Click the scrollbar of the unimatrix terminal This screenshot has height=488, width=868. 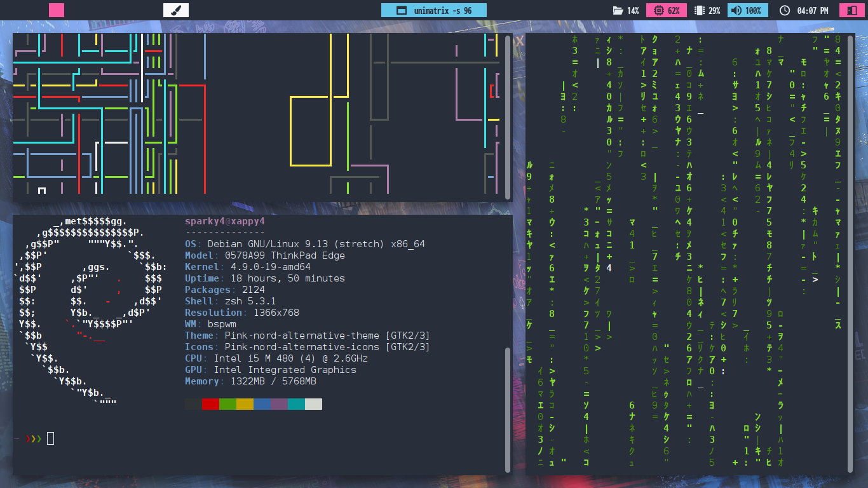point(851,254)
